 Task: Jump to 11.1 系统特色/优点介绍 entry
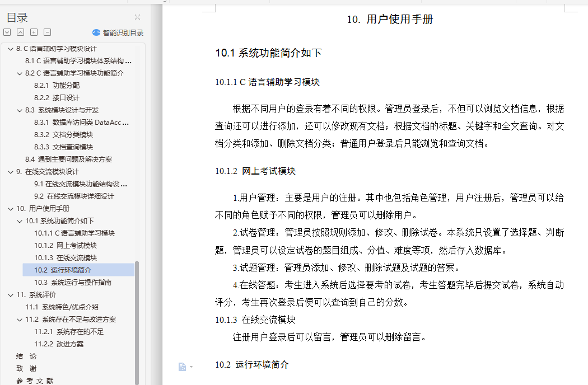point(62,307)
